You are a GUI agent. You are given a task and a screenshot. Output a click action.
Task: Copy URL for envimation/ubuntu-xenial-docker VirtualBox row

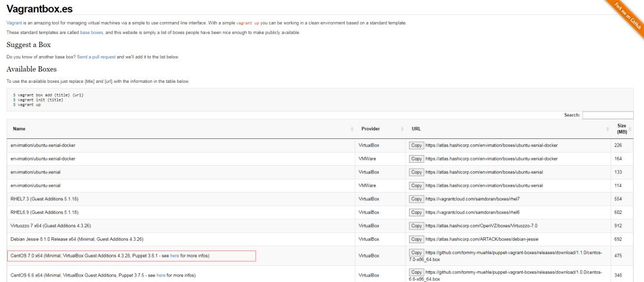pyautogui.click(x=416, y=145)
